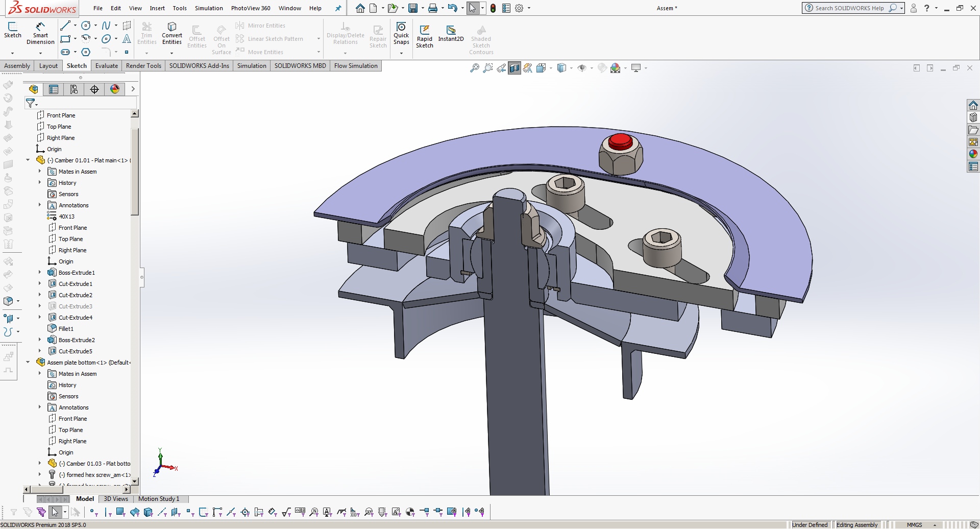Switch to the Evaluate tab

click(x=107, y=66)
